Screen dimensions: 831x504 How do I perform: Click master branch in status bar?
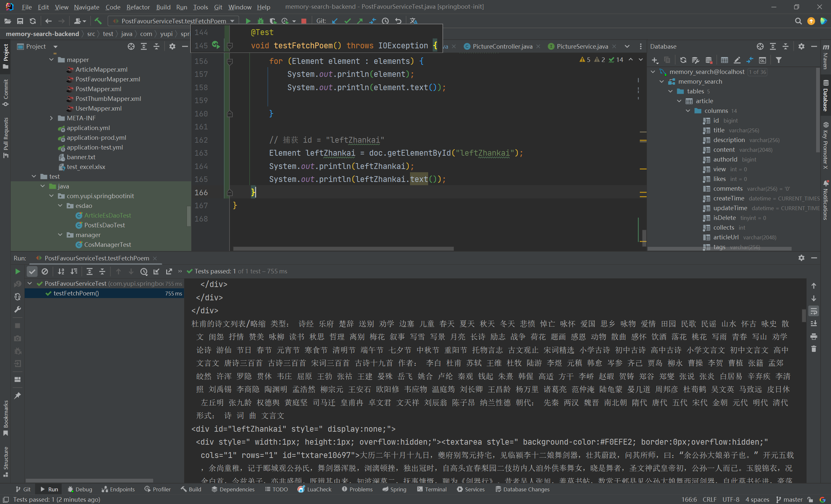(x=789, y=499)
